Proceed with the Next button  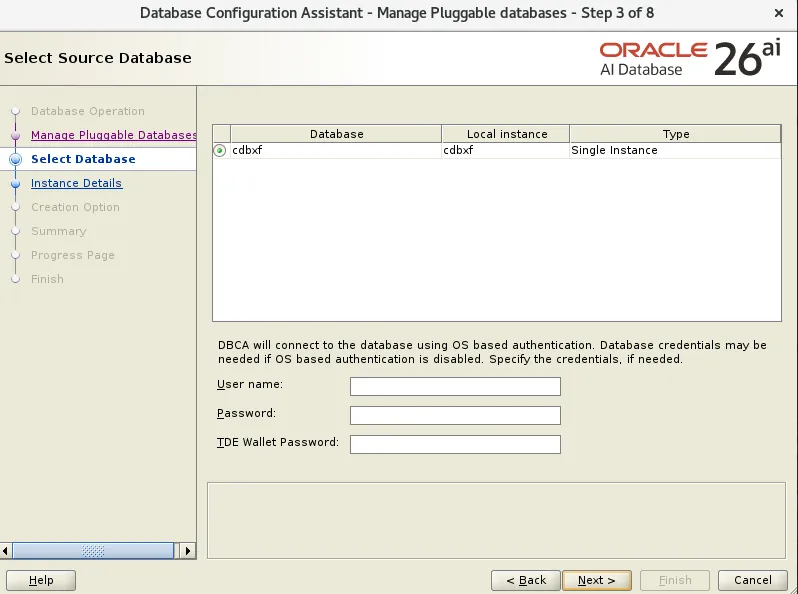point(597,580)
